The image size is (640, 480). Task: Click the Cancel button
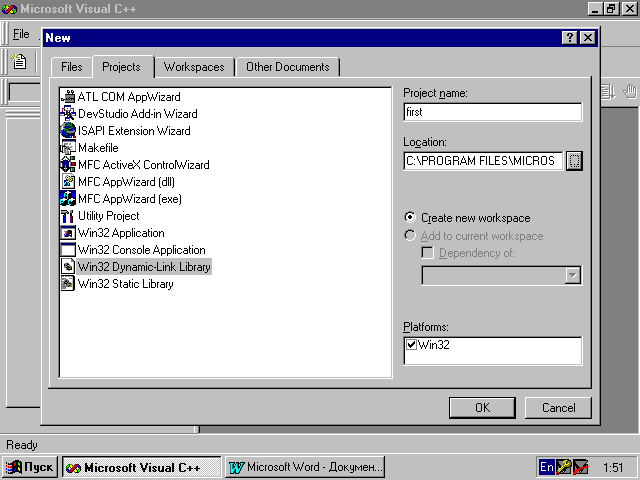point(558,408)
